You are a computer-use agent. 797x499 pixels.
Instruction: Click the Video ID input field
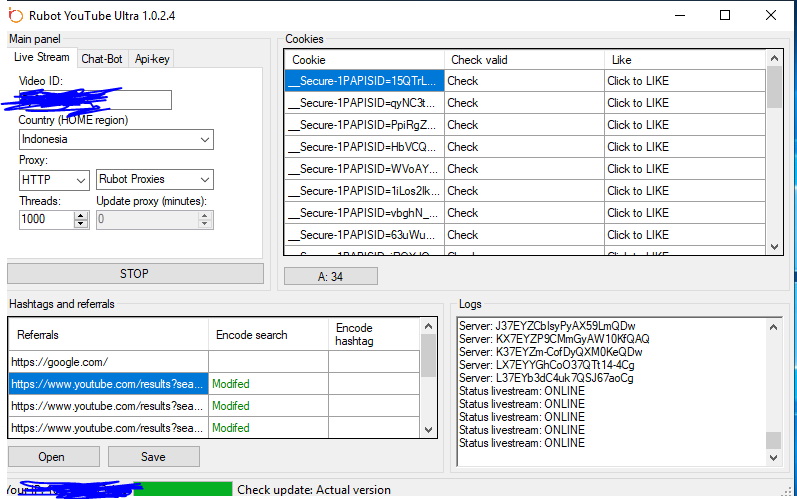pos(95,100)
